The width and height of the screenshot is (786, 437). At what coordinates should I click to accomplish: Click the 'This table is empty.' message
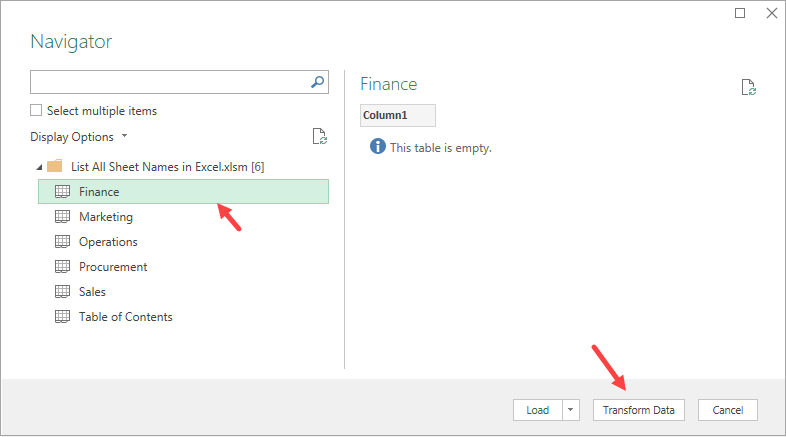[441, 148]
